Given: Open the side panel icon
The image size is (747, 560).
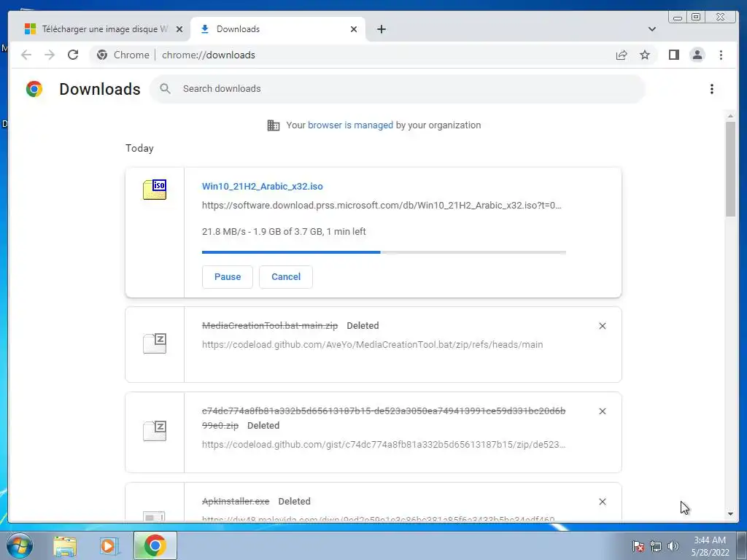Looking at the screenshot, I should click(x=673, y=55).
